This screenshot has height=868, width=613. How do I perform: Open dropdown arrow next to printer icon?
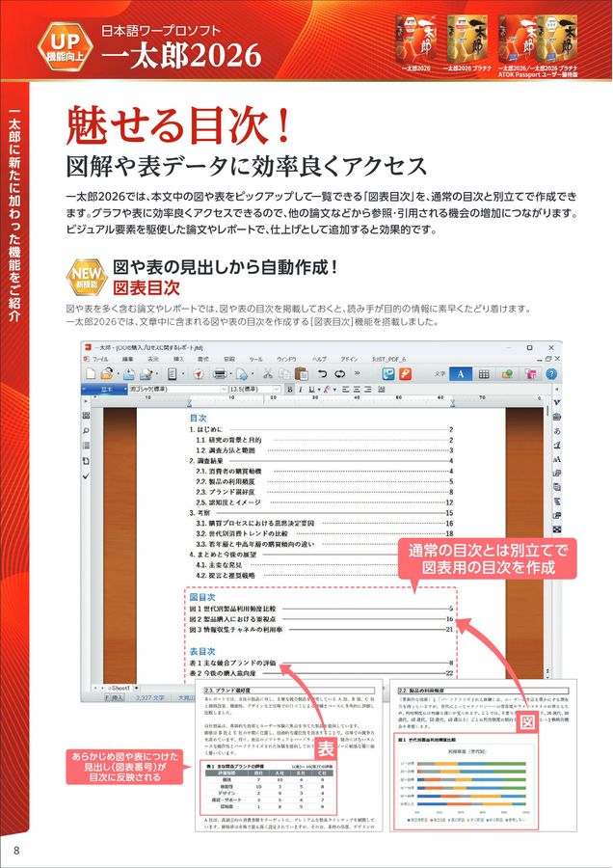click(x=230, y=374)
